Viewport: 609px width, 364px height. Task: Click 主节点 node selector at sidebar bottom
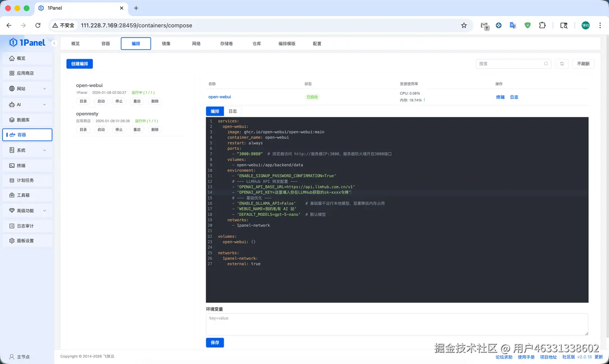(19, 357)
